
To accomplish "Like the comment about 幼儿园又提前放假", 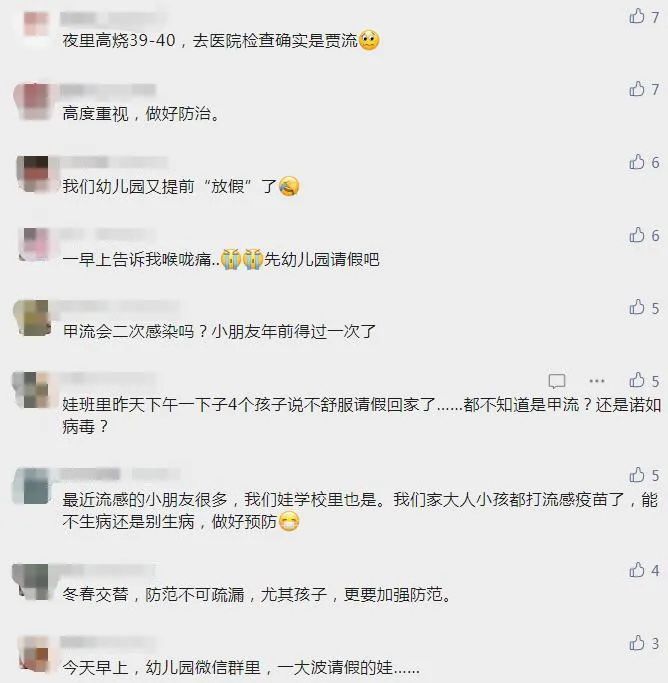I will pyautogui.click(x=637, y=162).
